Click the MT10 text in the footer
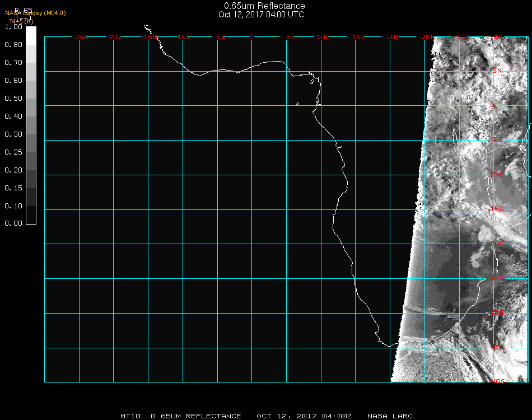532x420 pixels. click(x=131, y=416)
